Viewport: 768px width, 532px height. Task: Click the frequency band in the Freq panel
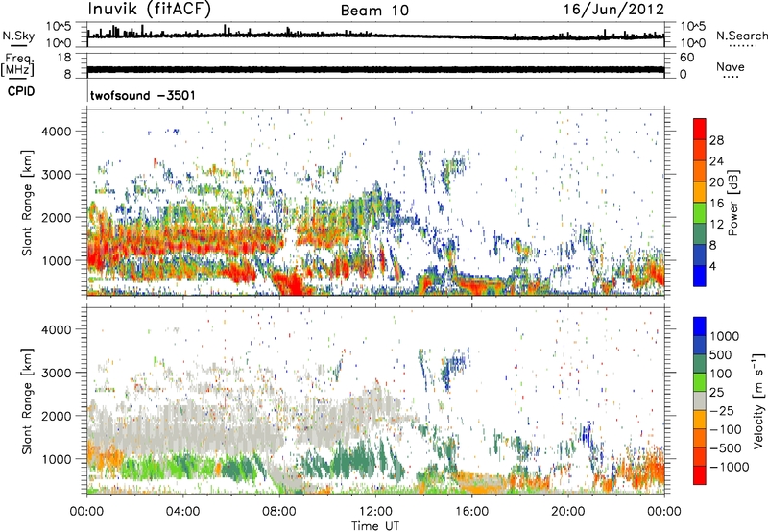[375, 69]
